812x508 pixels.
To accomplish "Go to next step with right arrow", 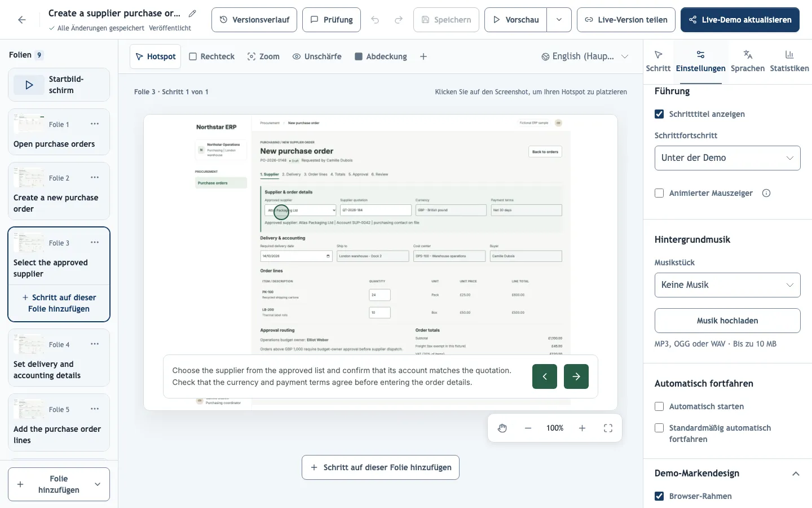I will pos(576,376).
